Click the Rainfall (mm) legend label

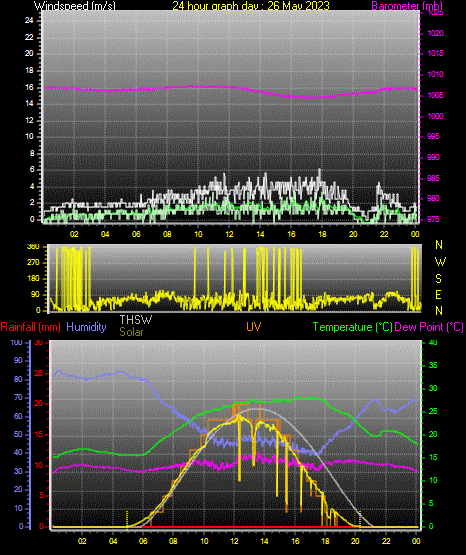tap(30, 327)
